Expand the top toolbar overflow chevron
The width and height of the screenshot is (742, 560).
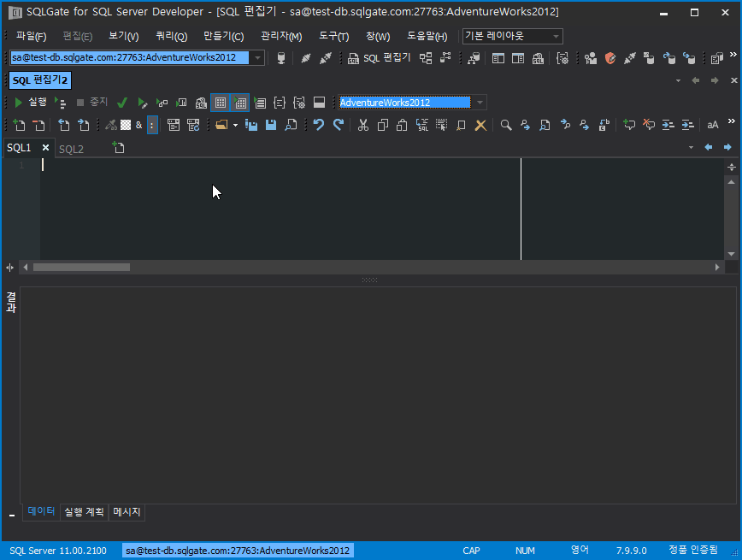click(x=733, y=55)
